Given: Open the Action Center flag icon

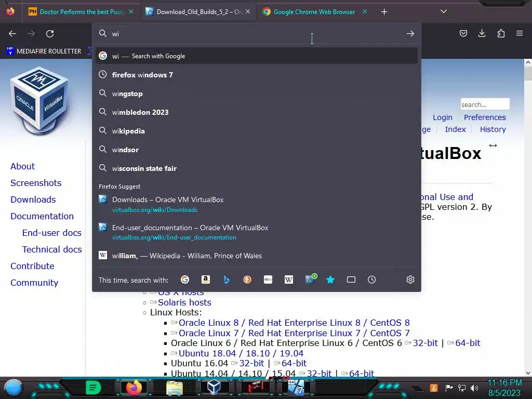Looking at the screenshot, I should (x=449, y=388).
